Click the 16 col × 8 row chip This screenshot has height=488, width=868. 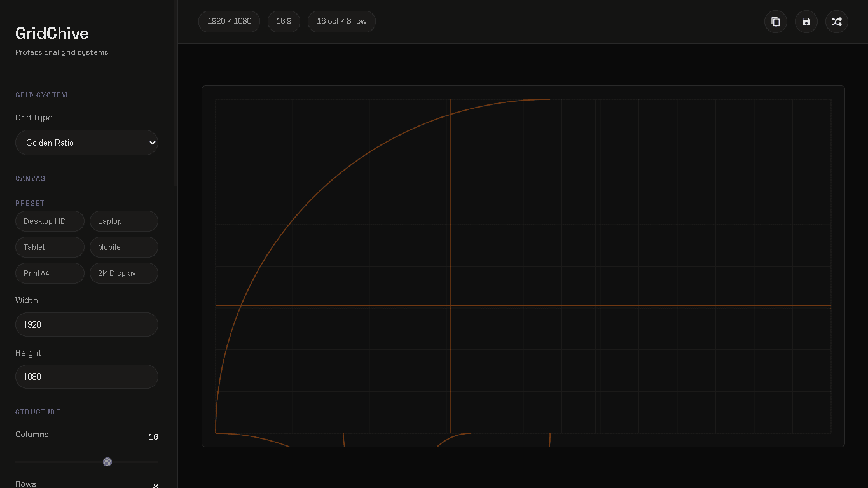(x=341, y=22)
